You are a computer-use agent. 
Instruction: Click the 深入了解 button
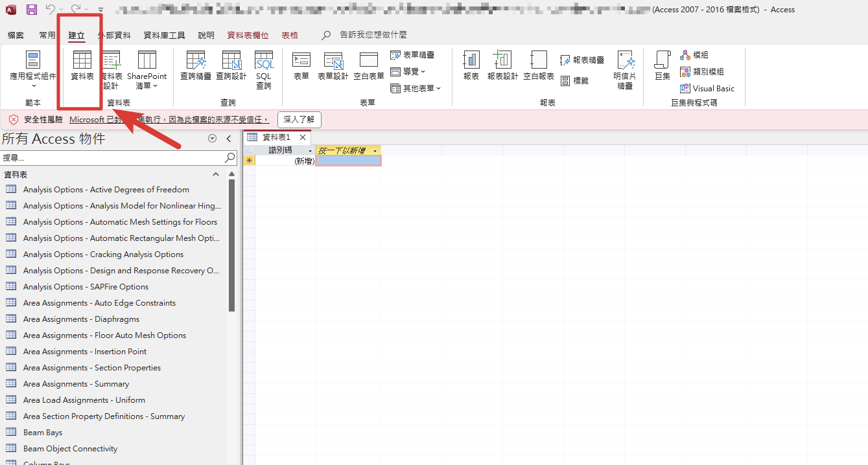tap(299, 120)
